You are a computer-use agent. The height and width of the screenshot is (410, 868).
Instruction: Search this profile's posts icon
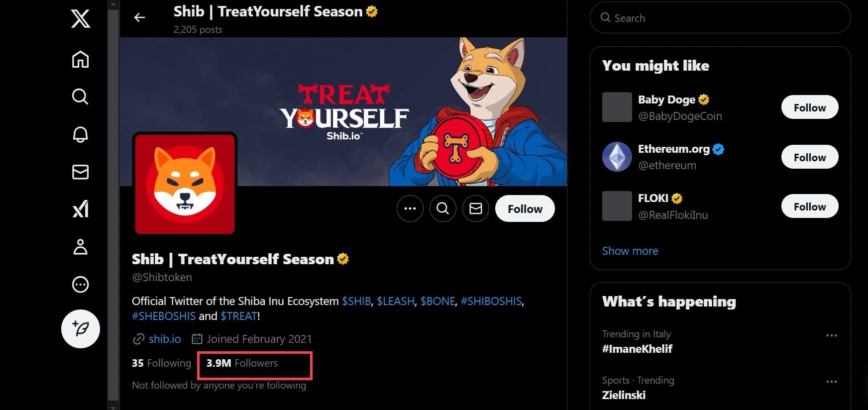point(442,208)
